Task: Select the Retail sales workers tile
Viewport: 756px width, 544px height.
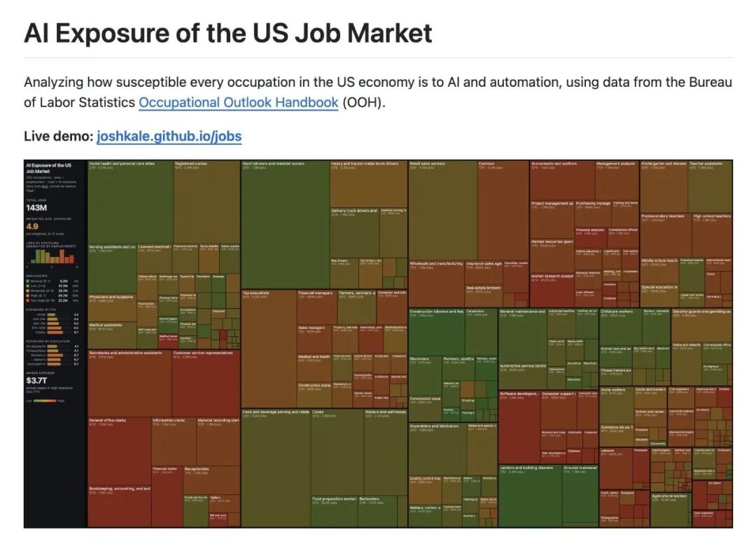Action: (x=442, y=210)
